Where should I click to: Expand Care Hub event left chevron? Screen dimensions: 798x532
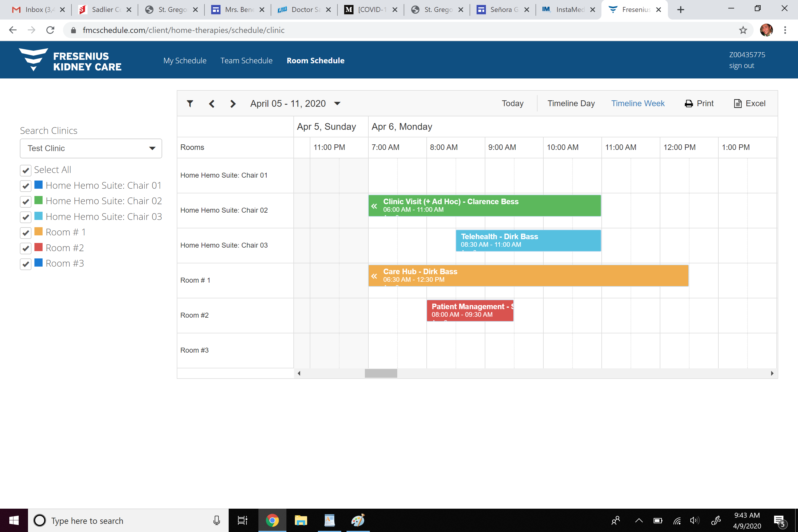pos(374,276)
